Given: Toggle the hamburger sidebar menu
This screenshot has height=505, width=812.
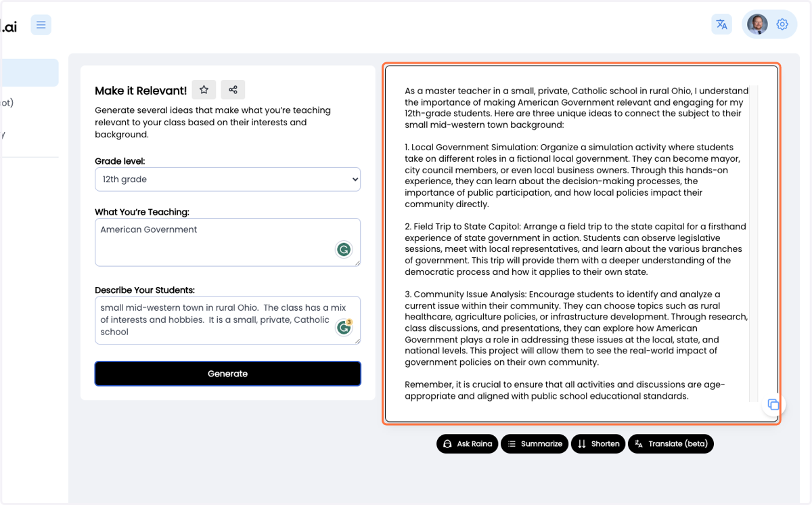Looking at the screenshot, I should tap(41, 25).
